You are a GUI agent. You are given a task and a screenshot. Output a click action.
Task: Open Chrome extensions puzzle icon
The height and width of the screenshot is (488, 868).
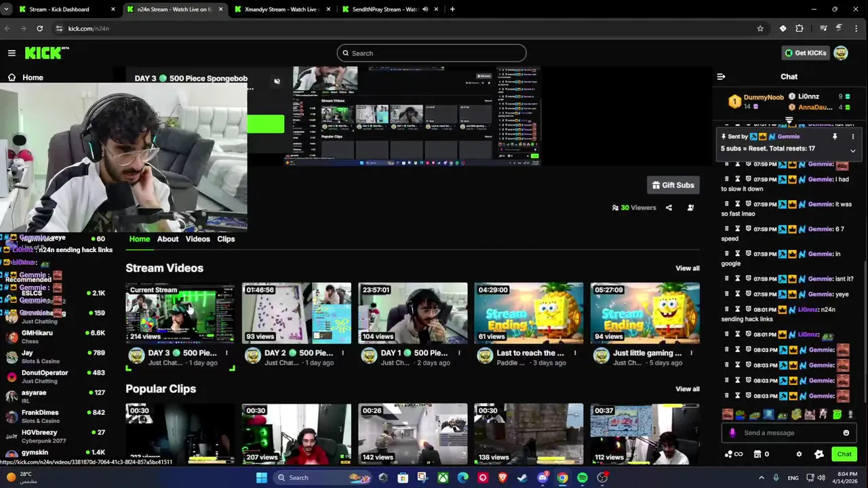799,28
